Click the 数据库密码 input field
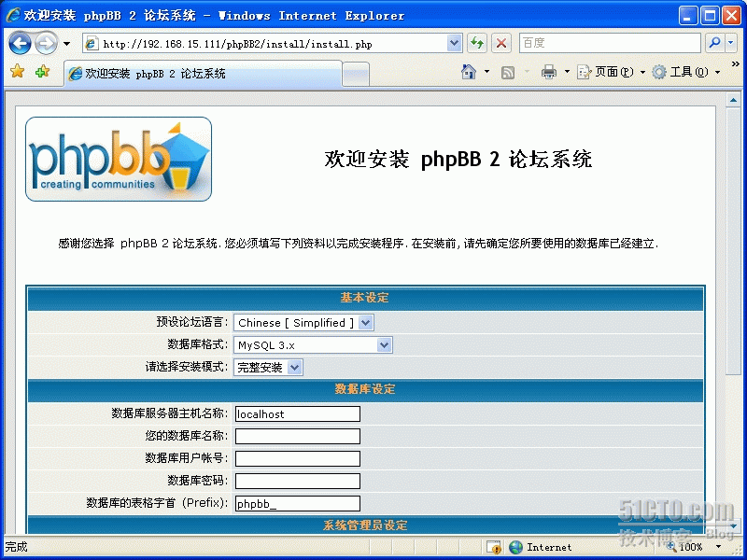The height and width of the screenshot is (560, 747). click(x=298, y=481)
